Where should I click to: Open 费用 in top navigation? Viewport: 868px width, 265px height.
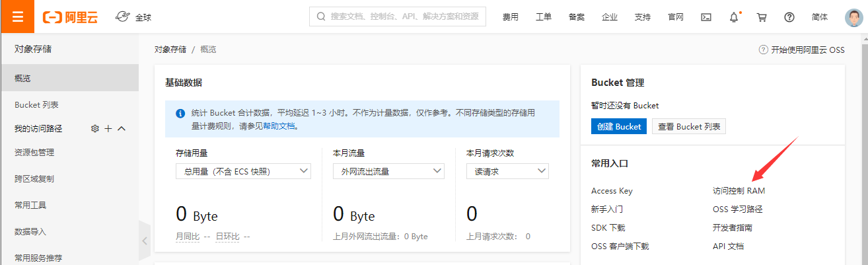point(511,17)
